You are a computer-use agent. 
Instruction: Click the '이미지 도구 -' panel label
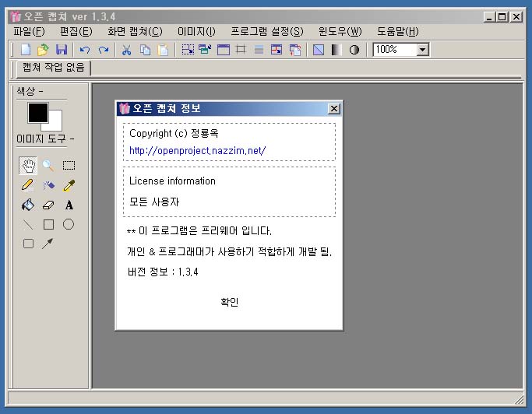coord(45,139)
